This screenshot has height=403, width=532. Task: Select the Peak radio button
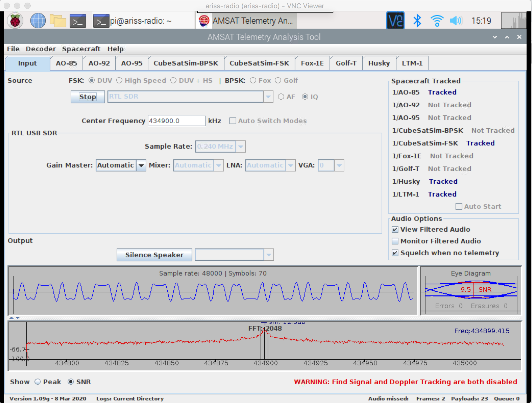(38, 382)
